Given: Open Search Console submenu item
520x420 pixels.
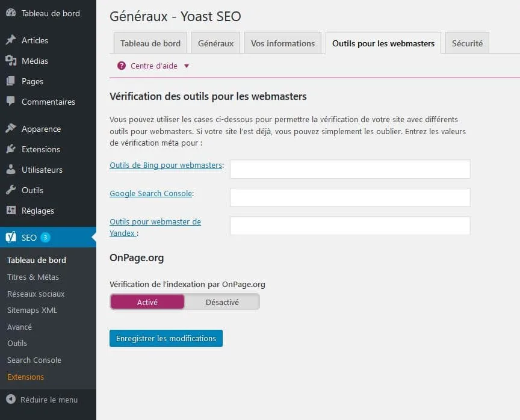Looking at the screenshot, I should point(34,360).
